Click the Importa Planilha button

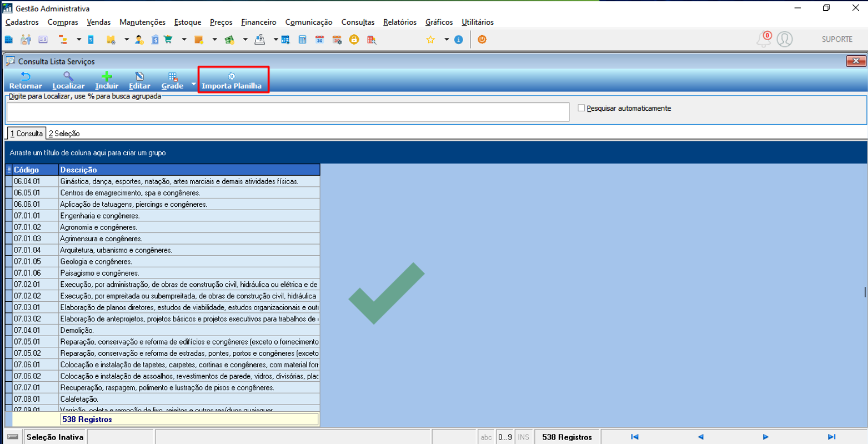click(232, 80)
